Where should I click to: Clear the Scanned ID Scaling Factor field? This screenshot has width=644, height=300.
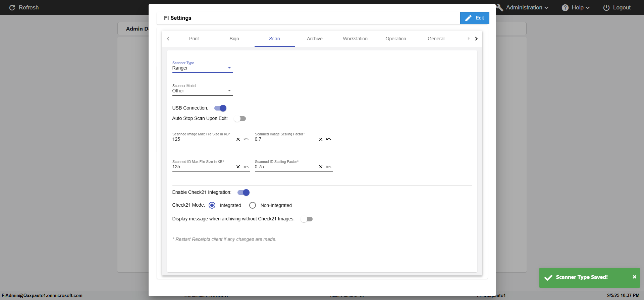click(321, 167)
